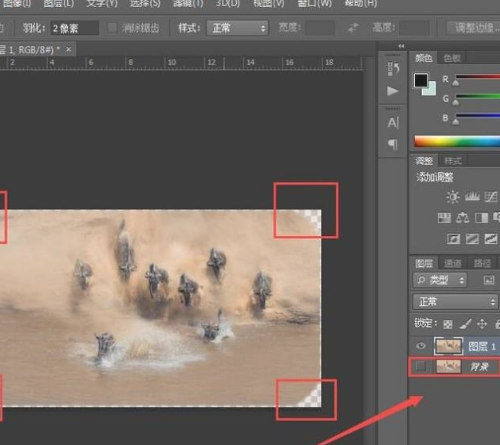
Task: Add a Posterize adjustment
Action: click(472, 239)
